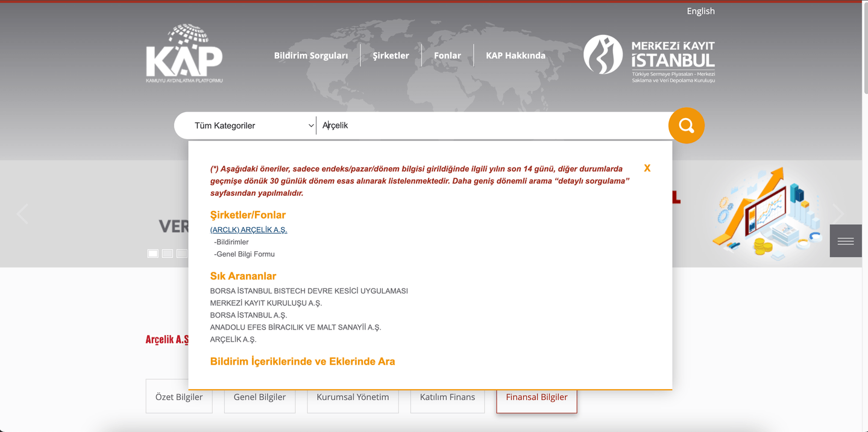This screenshot has height=432, width=868.
Task: Select the Katılım Finans tab
Action: 447,397
